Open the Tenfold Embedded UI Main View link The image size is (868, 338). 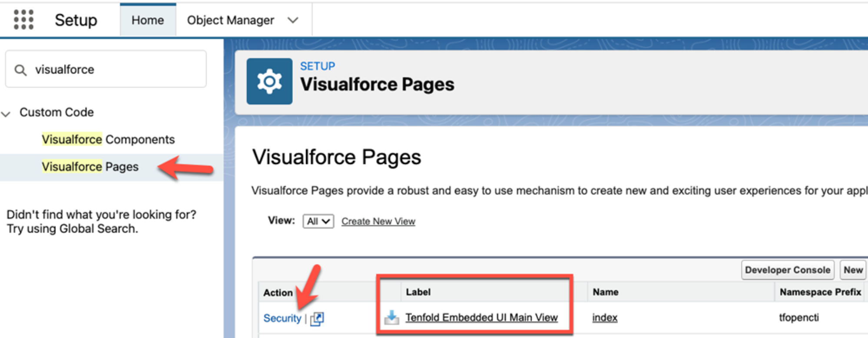[x=481, y=318]
